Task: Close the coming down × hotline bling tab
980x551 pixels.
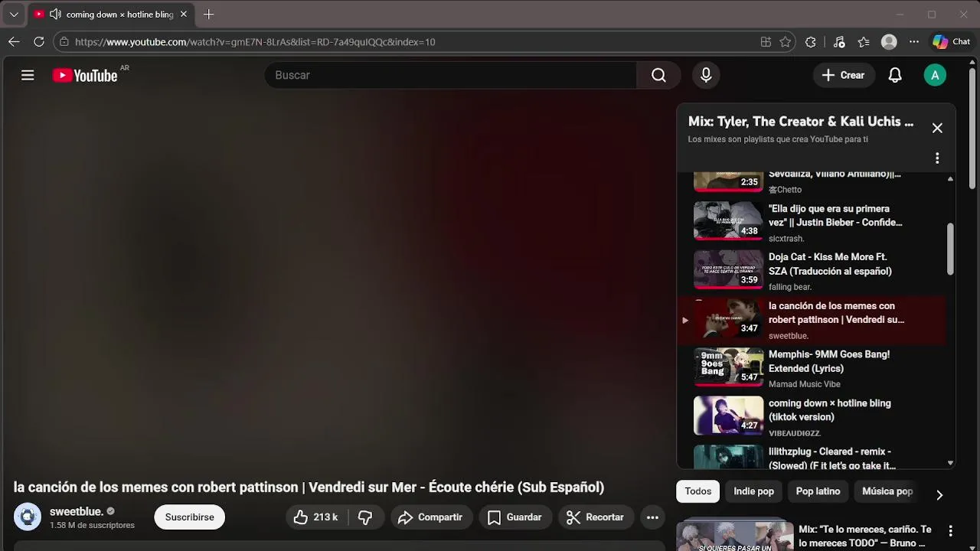Action: pos(184,15)
